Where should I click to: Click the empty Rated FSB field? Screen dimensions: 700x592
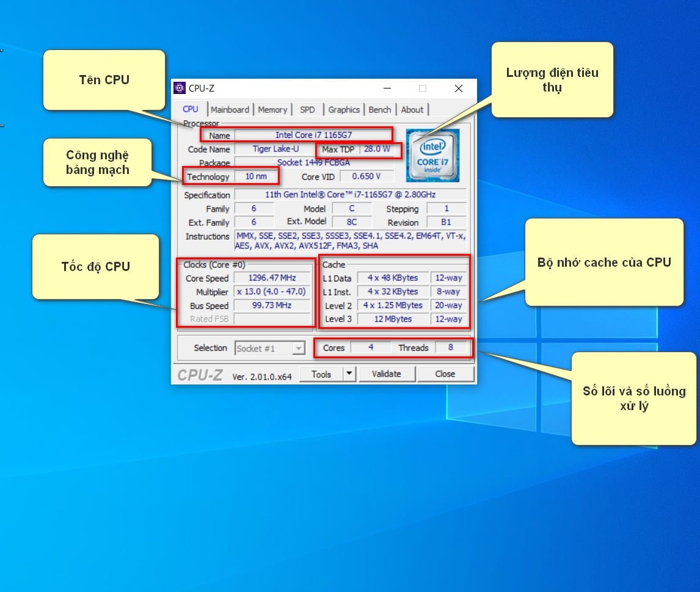(x=272, y=319)
